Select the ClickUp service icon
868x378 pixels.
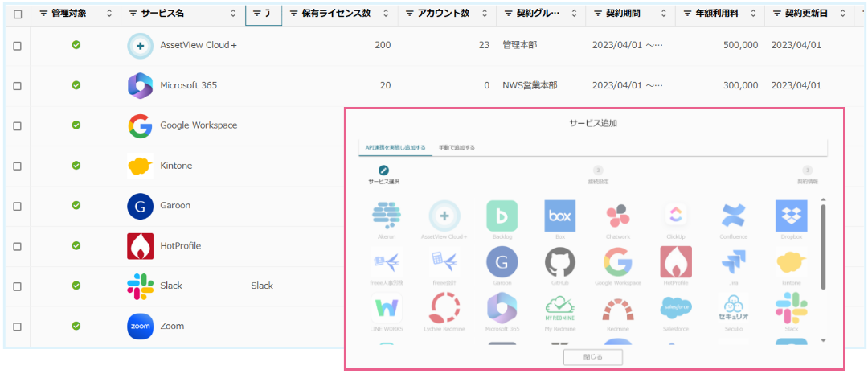(x=676, y=216)
